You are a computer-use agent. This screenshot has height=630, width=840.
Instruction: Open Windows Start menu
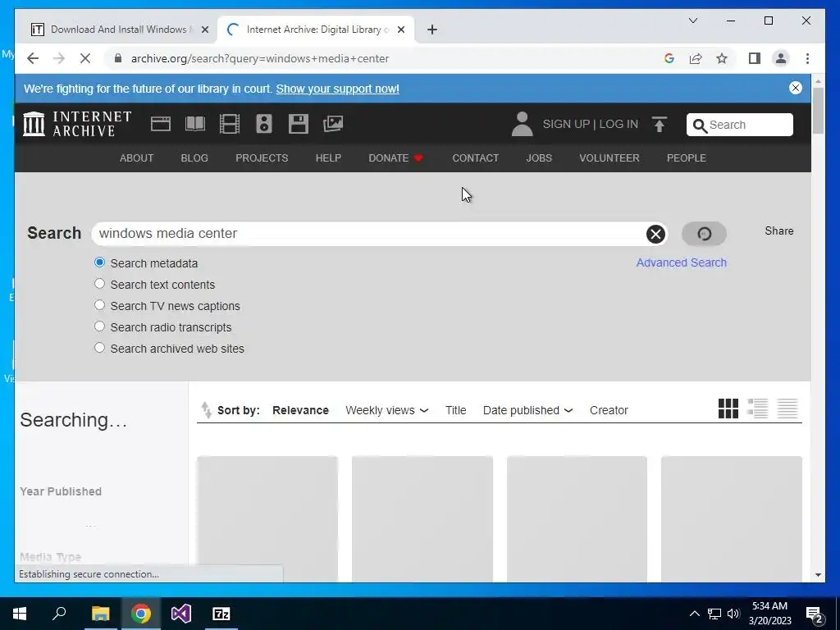pos(20,614)
